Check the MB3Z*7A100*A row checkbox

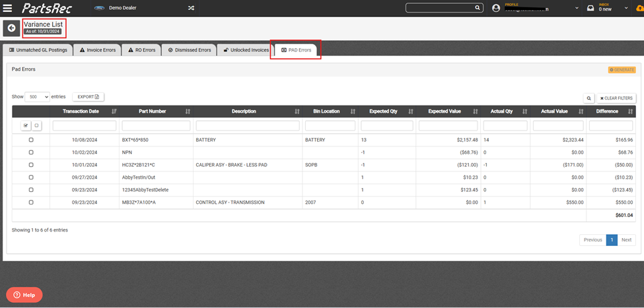pyautogui.click(x=31, y=202)
